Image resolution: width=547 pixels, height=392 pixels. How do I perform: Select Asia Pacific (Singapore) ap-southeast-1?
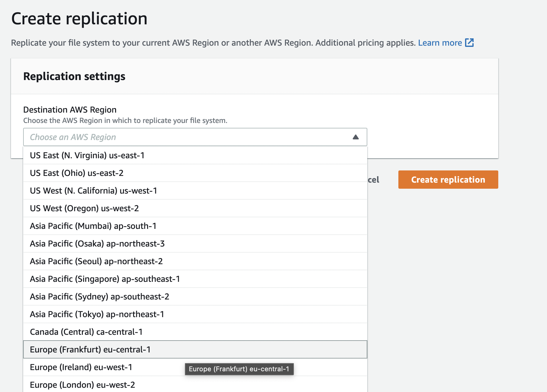(195, 279)
